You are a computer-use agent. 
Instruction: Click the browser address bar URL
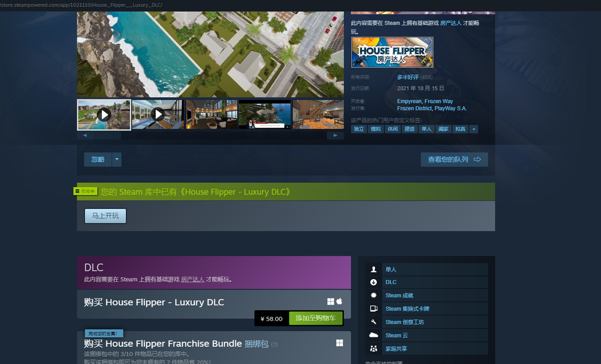pos(81,5)
